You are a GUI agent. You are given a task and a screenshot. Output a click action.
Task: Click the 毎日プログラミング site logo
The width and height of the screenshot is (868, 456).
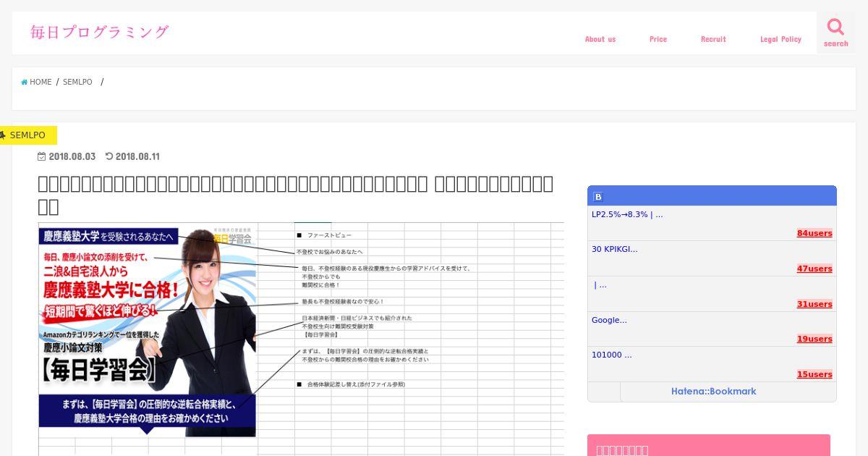click(x=100, y=32)
